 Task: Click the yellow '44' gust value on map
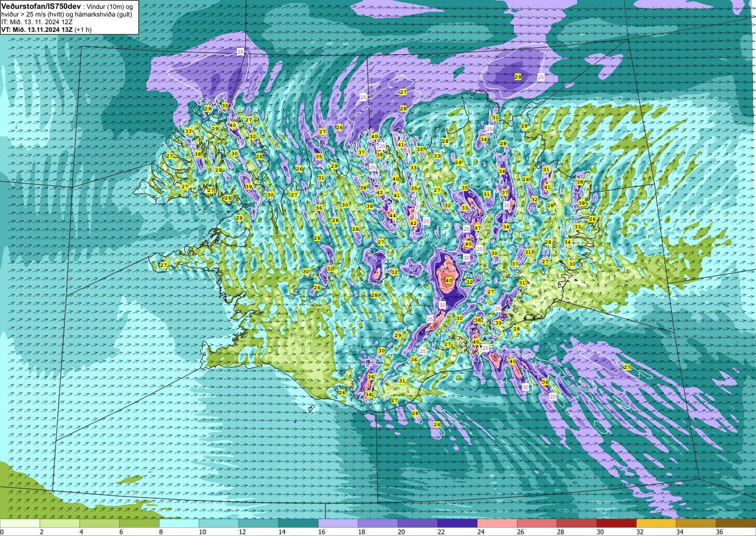(393, 215)
